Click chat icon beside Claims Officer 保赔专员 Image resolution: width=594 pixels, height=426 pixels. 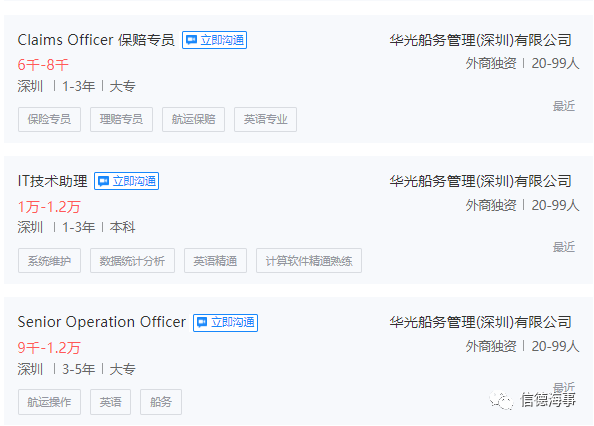click(191, 40)
